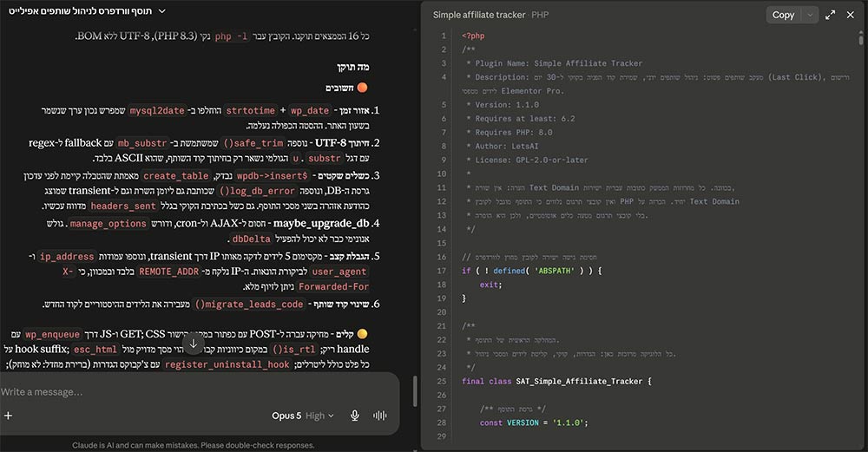
Task: Click the 'License: GPL-2.0-or-later' comment line
Action: point(531,160)
